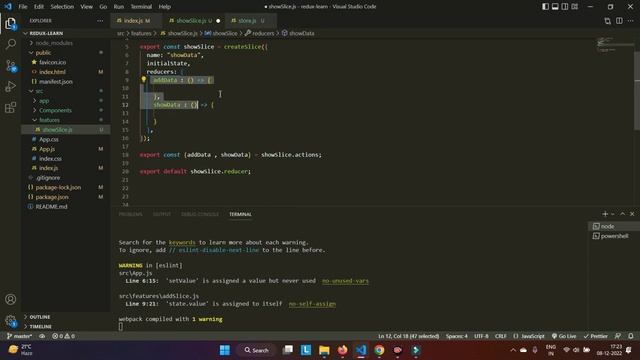Follow the no-unused-vars link in terminal
Image resolution: width=640 pixels, height=360 pixels.
point(345,281)
